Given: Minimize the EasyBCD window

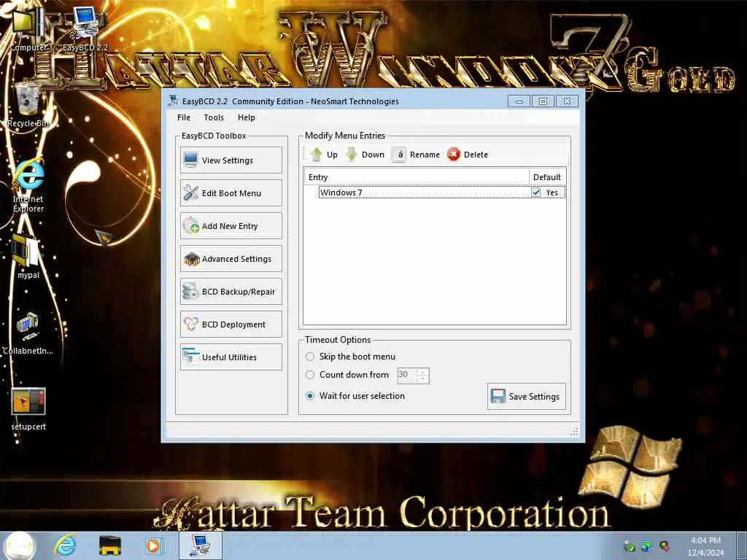Looking at the screenshot, I should (x=519, y=101).
